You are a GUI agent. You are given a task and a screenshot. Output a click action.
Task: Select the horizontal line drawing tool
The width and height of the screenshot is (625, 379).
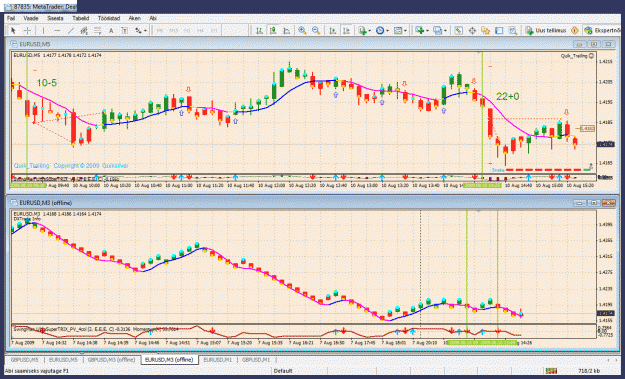[x=57, y=30]
